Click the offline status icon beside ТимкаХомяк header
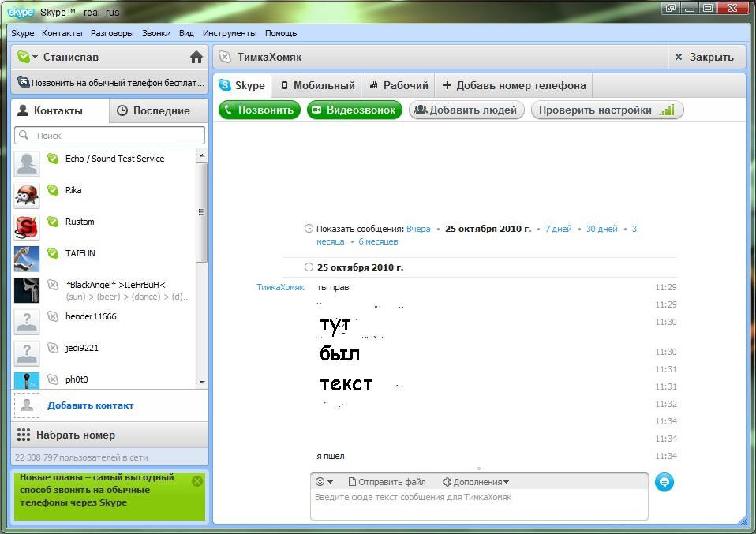This screenshot has width=756, height=534. click(225, 57)
